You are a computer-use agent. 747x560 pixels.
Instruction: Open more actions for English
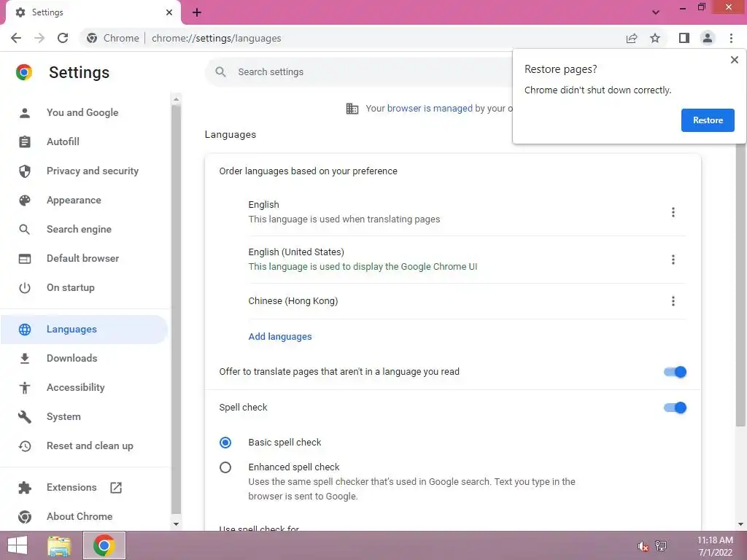click(673, 212)
